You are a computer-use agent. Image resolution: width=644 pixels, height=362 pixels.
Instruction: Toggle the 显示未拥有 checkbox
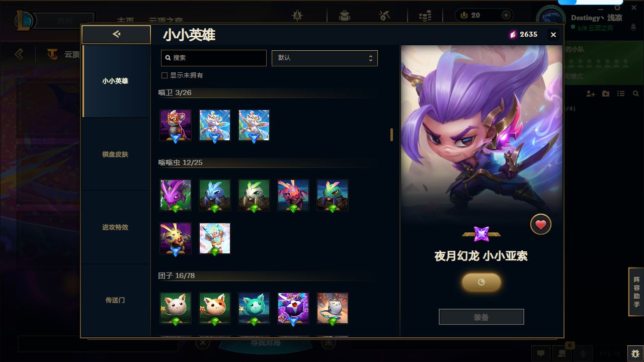pos(164,75)
